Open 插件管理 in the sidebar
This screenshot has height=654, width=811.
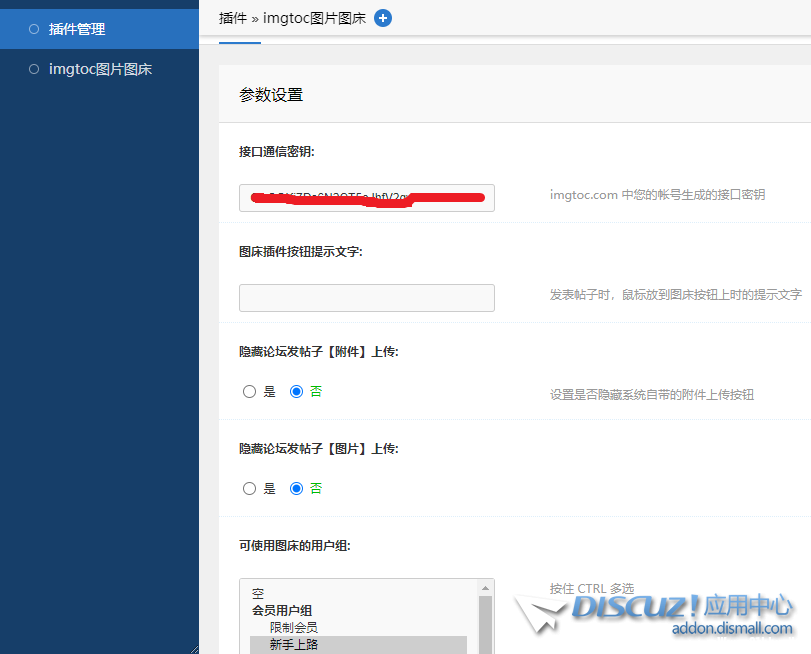pyautogui.click(x=77, y=29)
